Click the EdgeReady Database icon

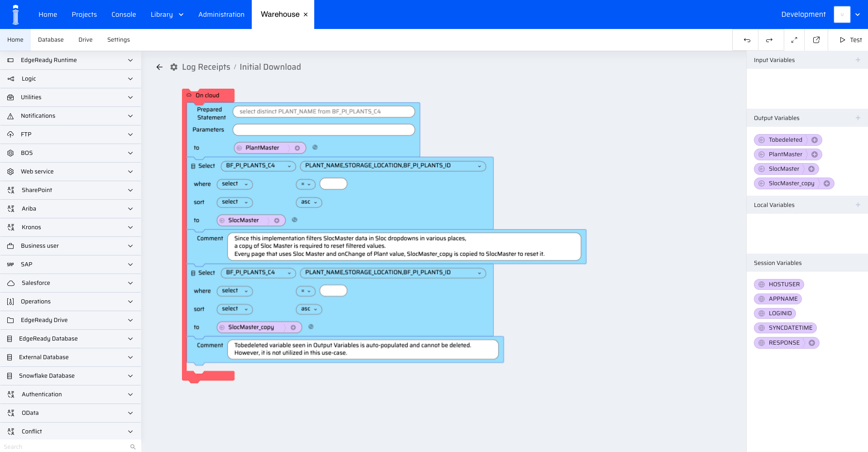pyautogui.click(x=10, y=339)
